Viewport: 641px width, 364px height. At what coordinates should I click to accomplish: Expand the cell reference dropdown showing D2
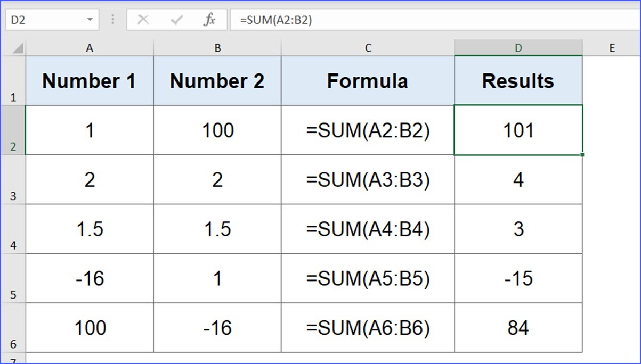[x=90, y=19]
